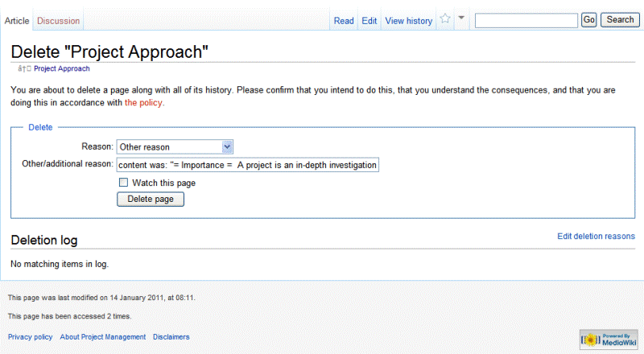Click the Delete "Project Approach" page title
The image size is (644, 354).
pyautogui.click(x=109, y=52)
